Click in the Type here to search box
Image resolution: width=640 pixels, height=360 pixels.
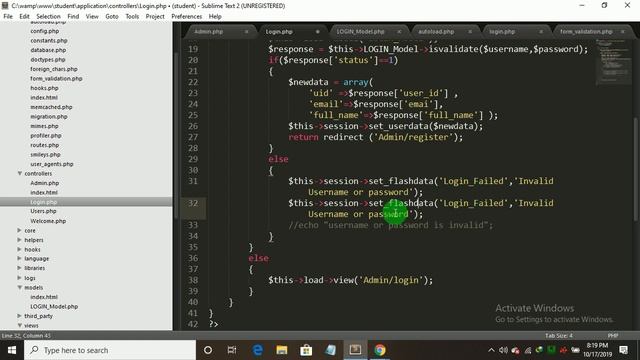pos(110,350)
